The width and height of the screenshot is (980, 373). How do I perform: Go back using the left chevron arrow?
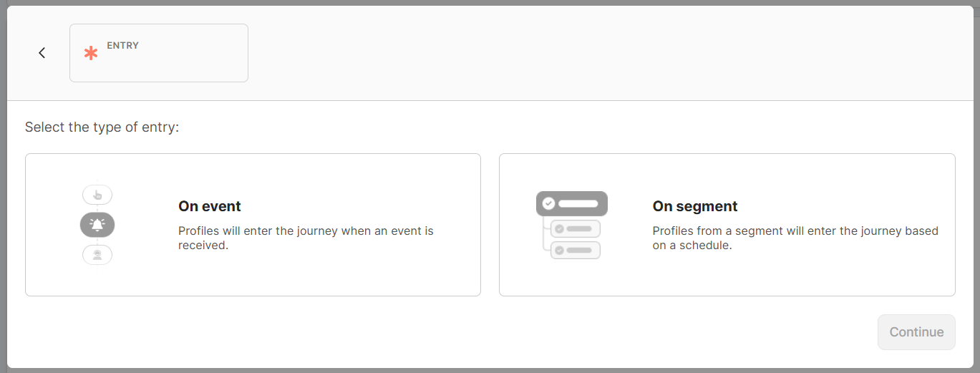pyautogui.click(x=42, y=52)
